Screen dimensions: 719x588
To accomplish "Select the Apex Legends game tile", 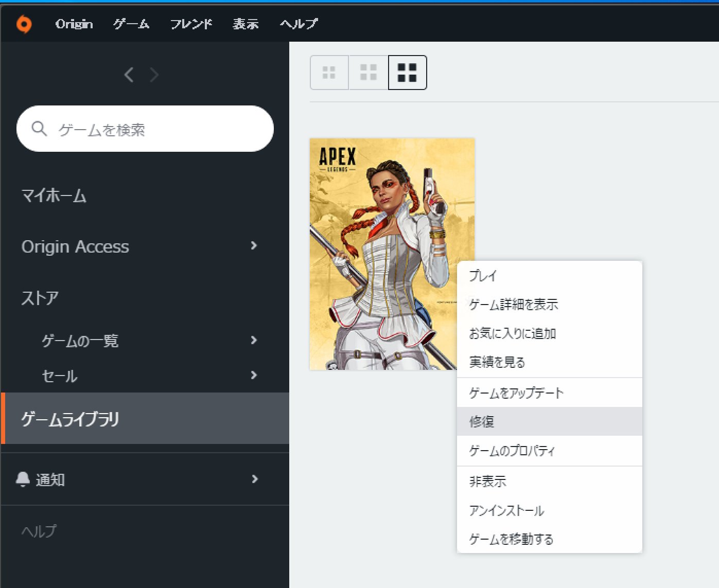I will [392, 254].
